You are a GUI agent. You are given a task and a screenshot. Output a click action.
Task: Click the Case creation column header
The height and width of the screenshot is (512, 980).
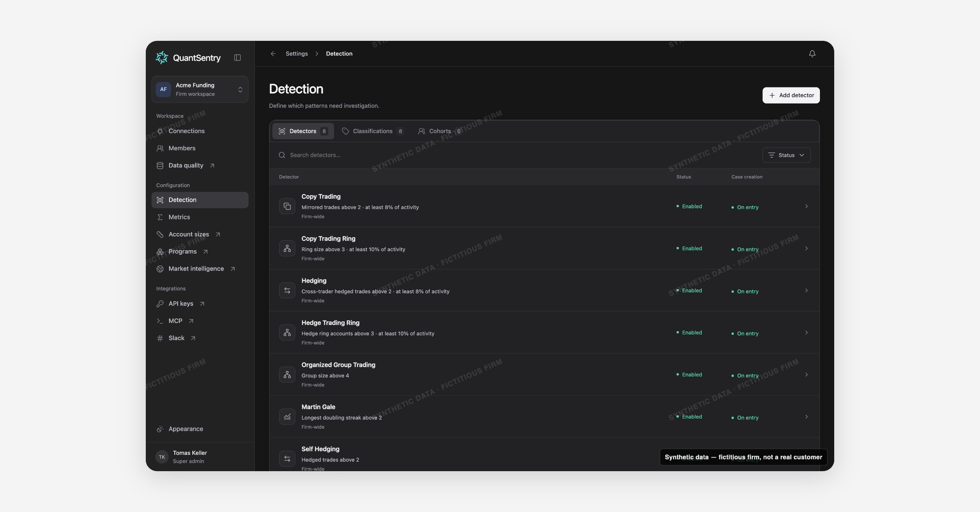click(747, 177)
